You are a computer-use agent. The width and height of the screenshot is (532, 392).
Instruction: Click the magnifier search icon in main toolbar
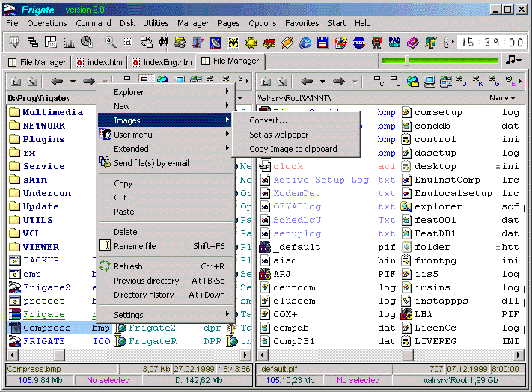click(110, 42)
